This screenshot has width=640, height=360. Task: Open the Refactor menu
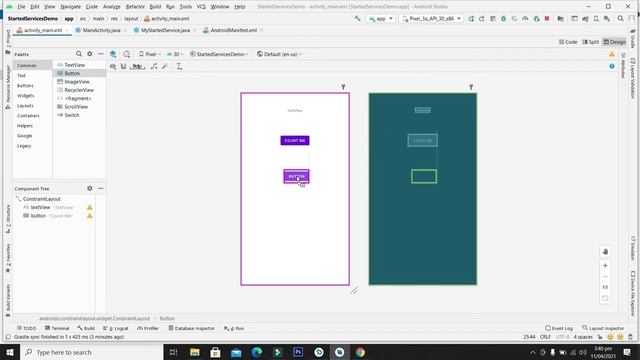[x=135, y=7]
